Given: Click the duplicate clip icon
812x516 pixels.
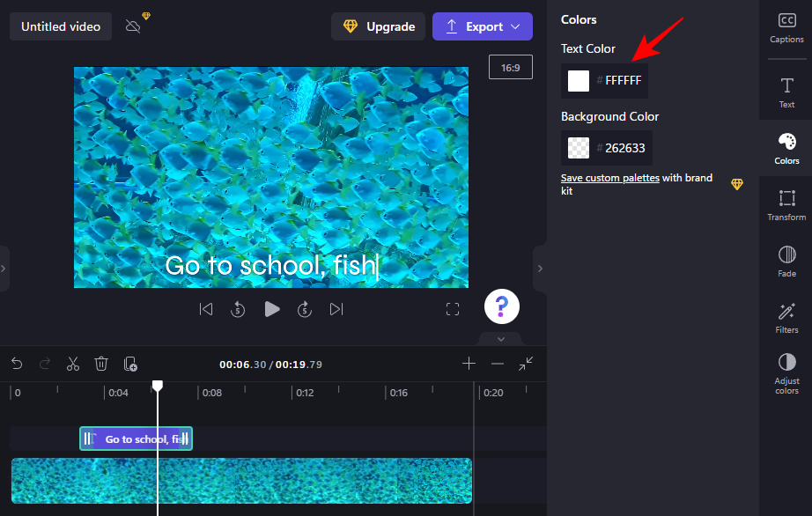Looking at the screenshot, I should [x=130, y=364].
